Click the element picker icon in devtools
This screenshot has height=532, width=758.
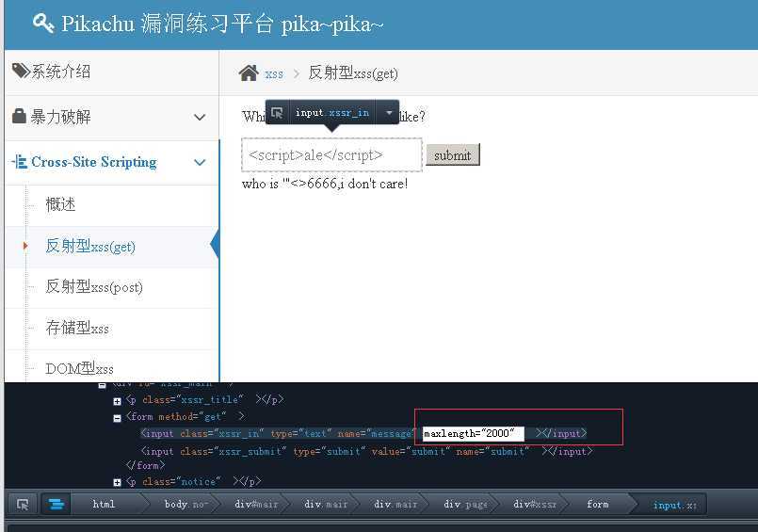23,505
